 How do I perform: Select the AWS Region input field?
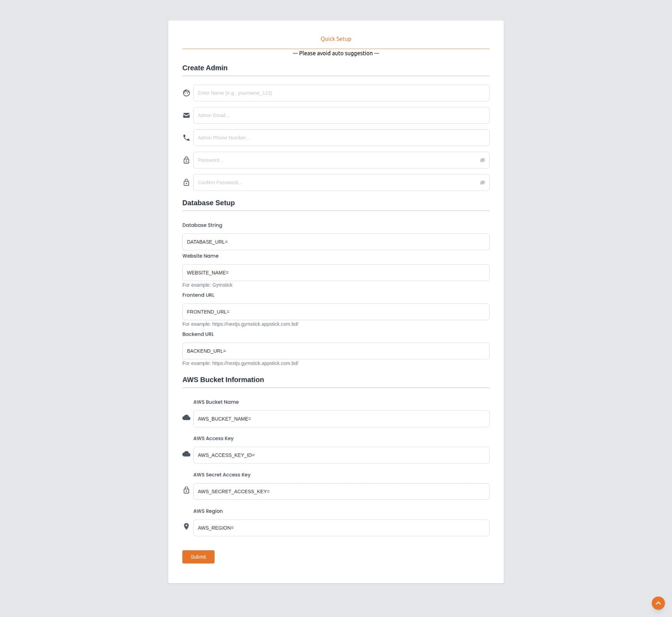[341, 528]
